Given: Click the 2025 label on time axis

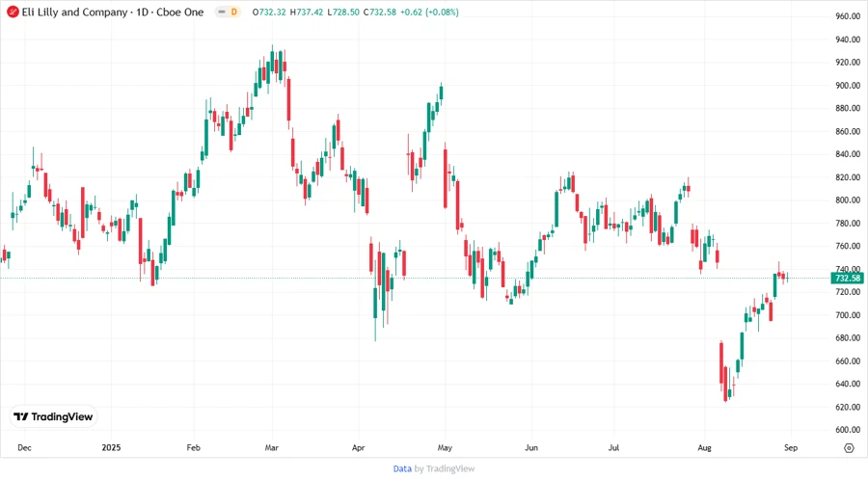Looking at the screenshot, I should point(111,448).
